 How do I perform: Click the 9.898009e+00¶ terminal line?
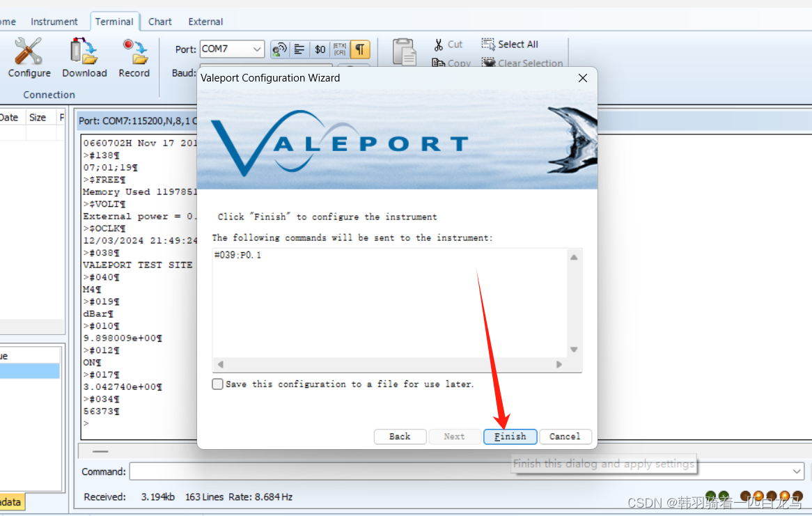pos(123,338)
